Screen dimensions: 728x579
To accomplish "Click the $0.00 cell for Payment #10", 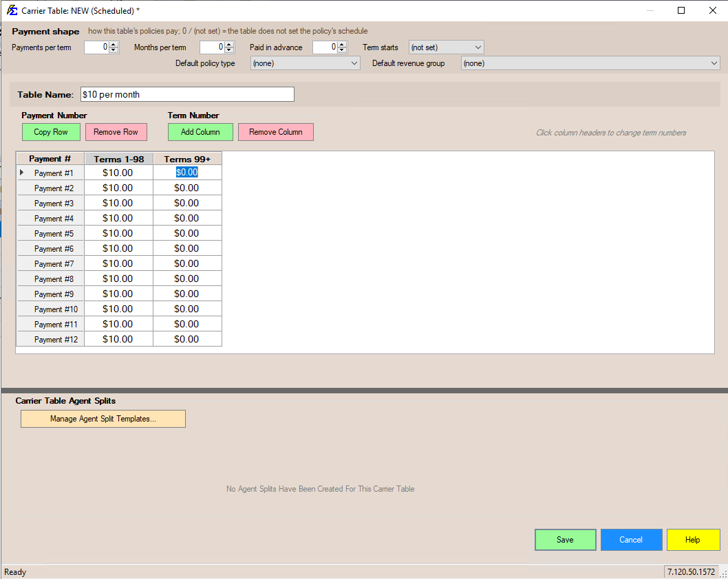I will click(x=187, y=309).
